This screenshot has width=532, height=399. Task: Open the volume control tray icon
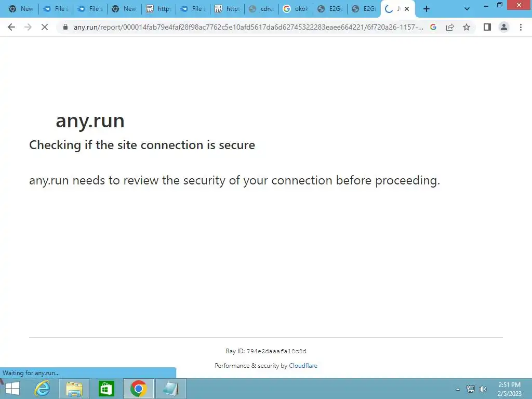pos(483,389)
